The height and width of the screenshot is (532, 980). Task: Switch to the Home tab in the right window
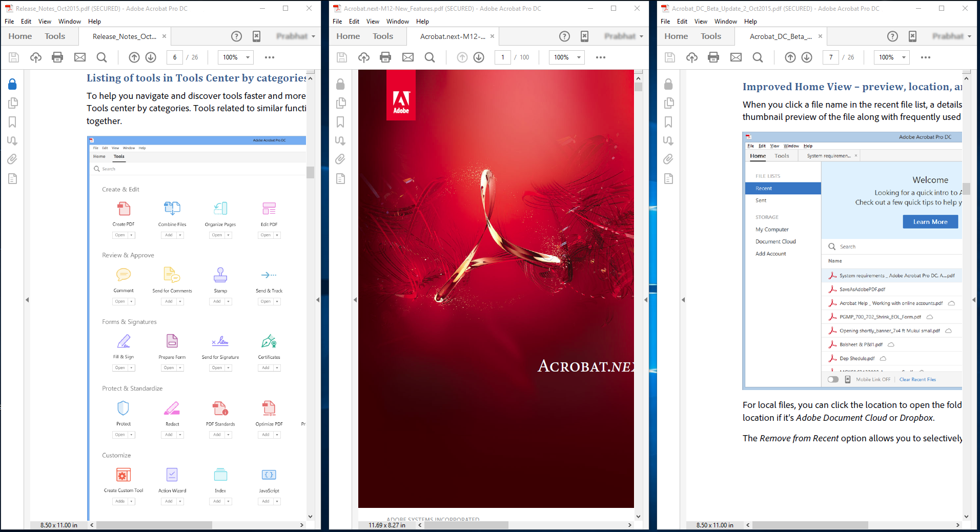click(676, 36)
